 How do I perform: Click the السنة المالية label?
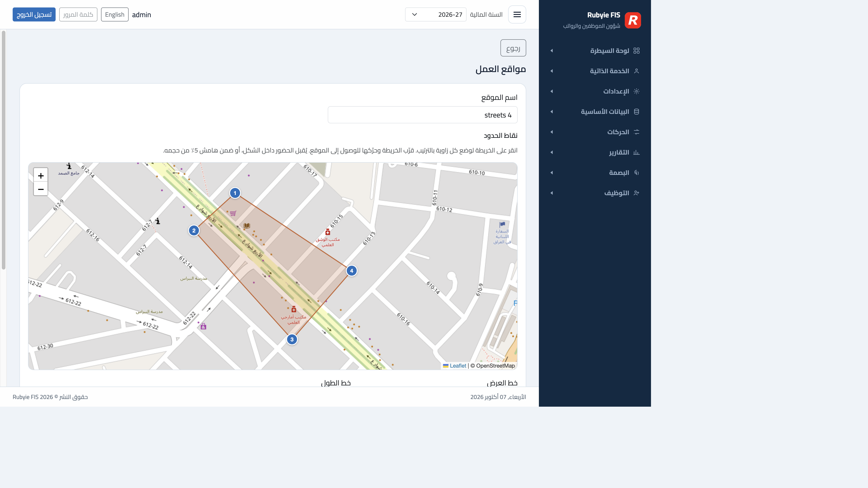pos(486,14)
